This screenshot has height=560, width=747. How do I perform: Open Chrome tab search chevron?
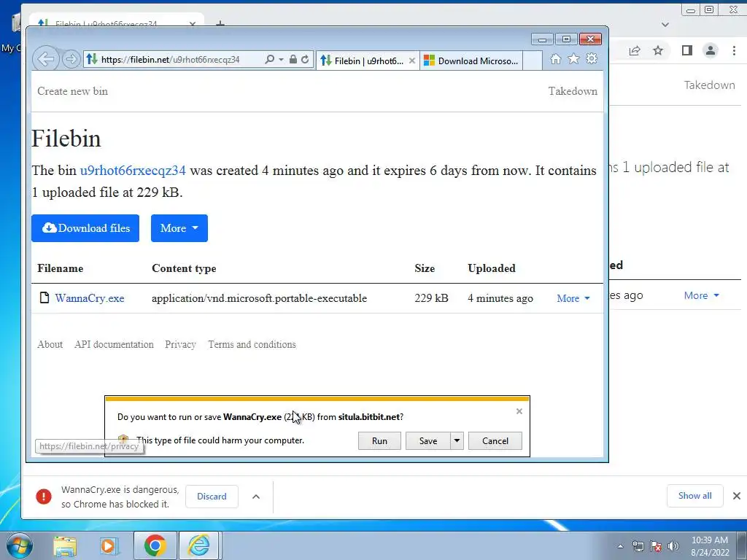pos(665,24)
